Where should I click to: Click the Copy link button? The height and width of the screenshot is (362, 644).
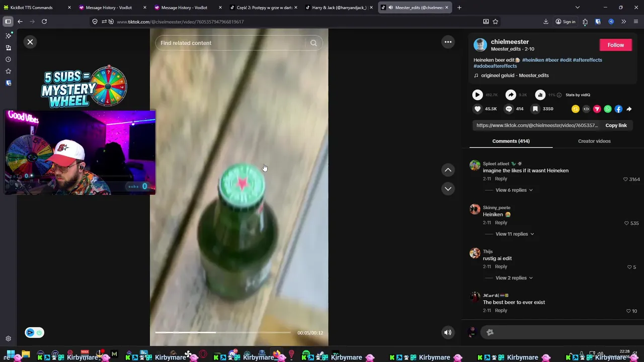pos(616,125)
